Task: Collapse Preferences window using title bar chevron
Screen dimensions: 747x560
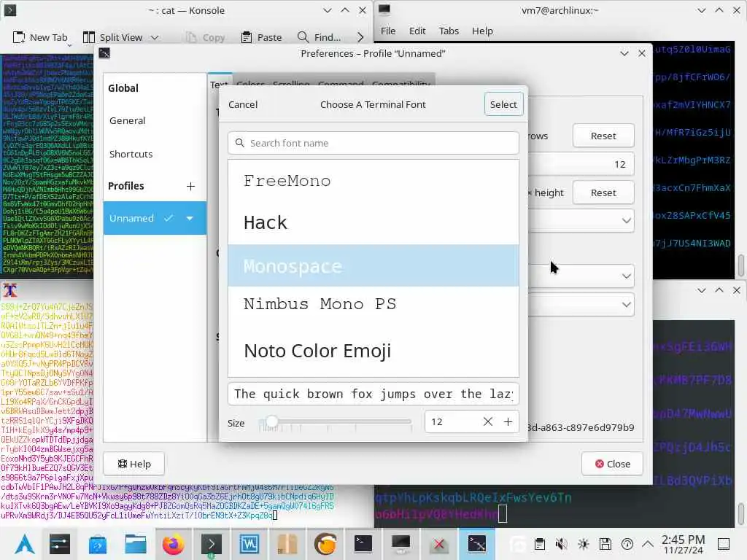Action: 624,53
